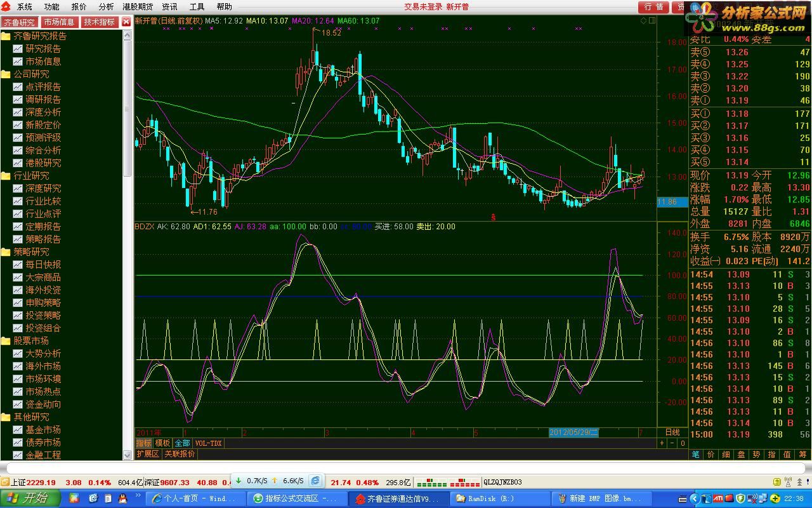812x508 pixels.
Task: Select the 价 tab in quote panel
Action: (x=711, y=454)
